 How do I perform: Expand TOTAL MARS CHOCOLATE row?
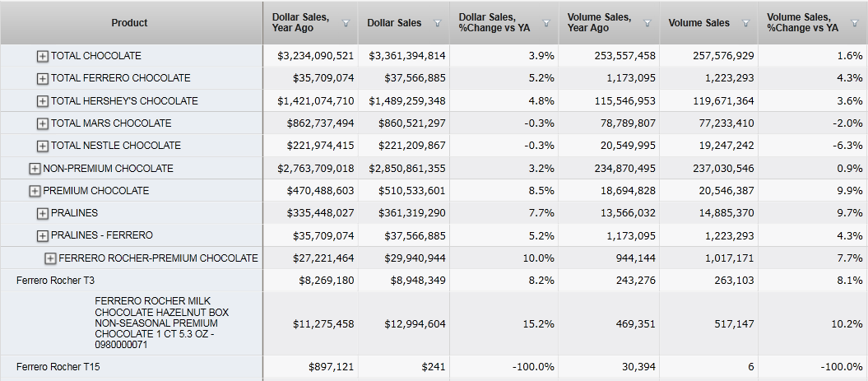43,123
